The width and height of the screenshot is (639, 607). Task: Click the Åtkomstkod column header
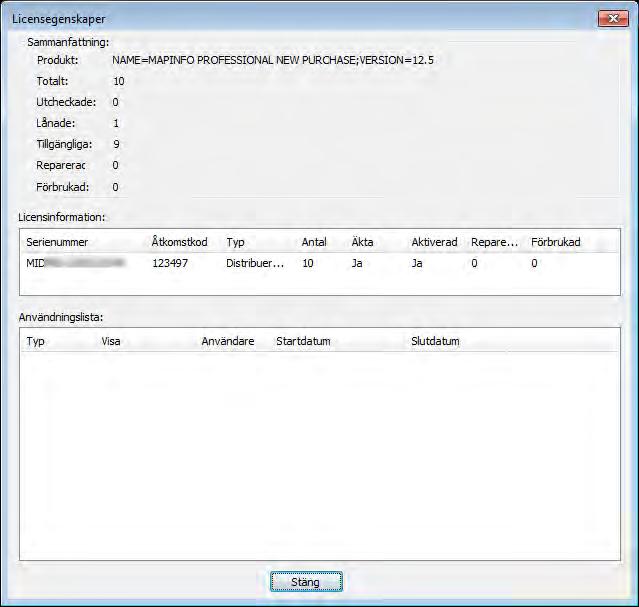(x=179, y=242)
